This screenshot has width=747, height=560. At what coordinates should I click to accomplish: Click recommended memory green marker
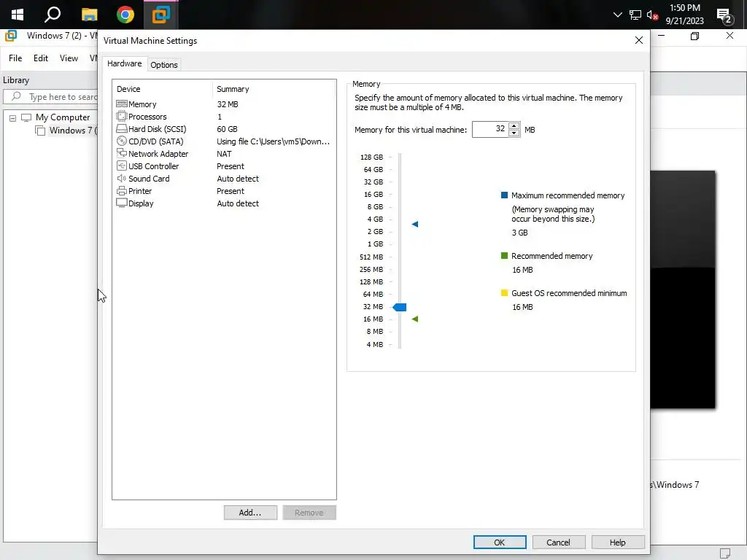pos(415,319)
